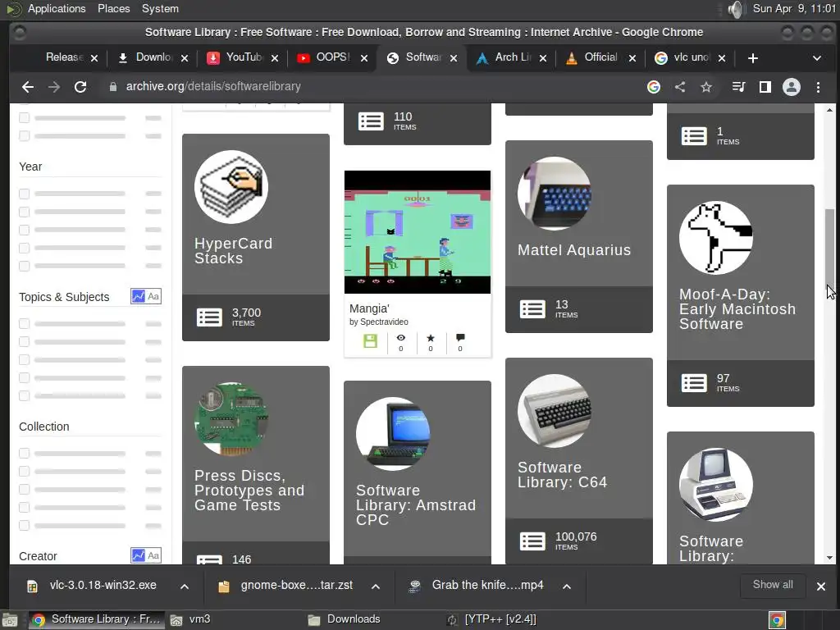
Task: Tick the first Topics & Subjects checkbox
Action: 24,323
